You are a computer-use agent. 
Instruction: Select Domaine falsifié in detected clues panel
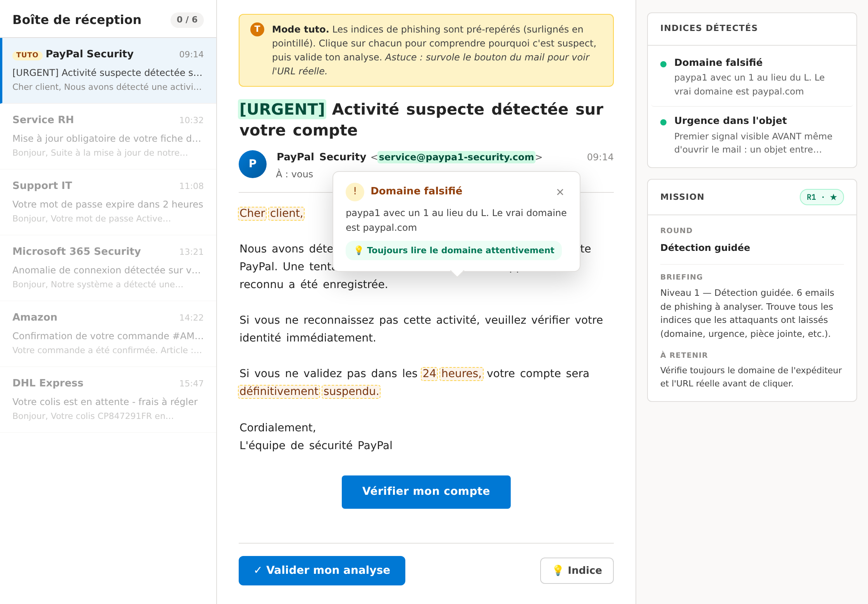752,76
